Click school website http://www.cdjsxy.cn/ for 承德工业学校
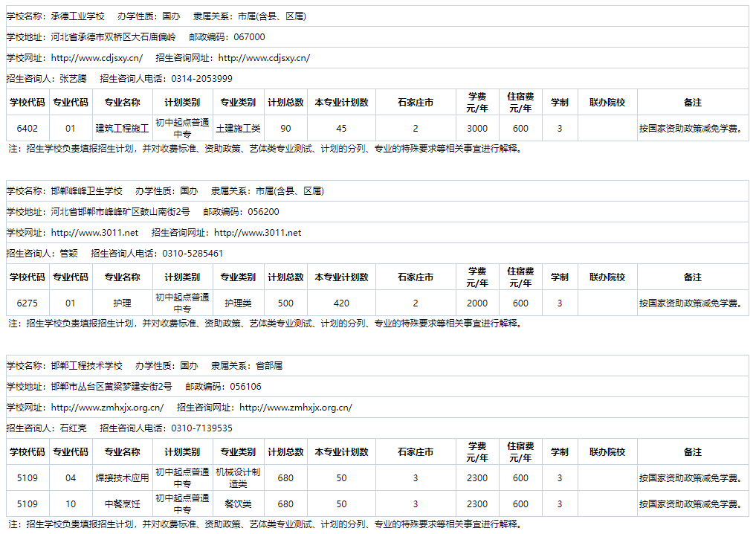This screenshot has width=756, height=534. tap(97, 58)
